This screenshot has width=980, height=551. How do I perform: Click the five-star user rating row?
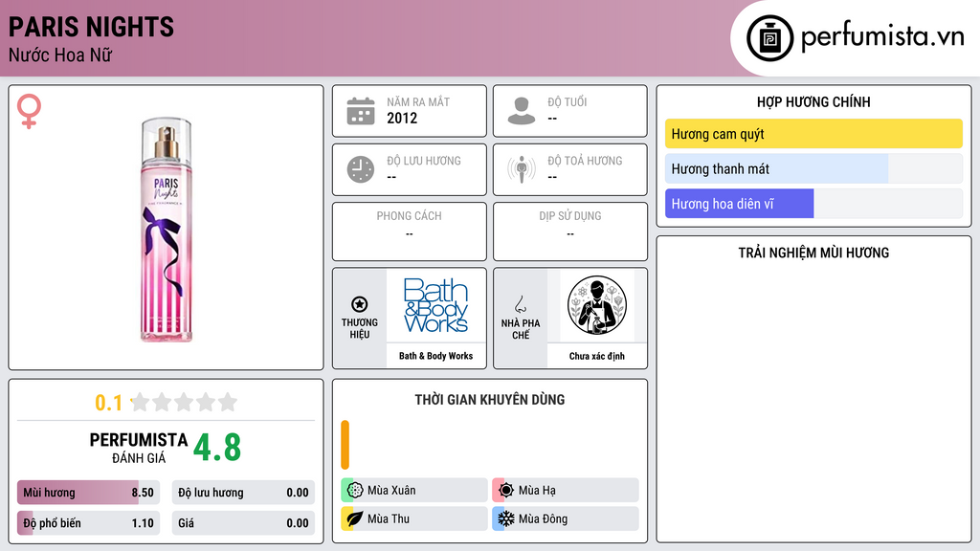tap(184, 402)
